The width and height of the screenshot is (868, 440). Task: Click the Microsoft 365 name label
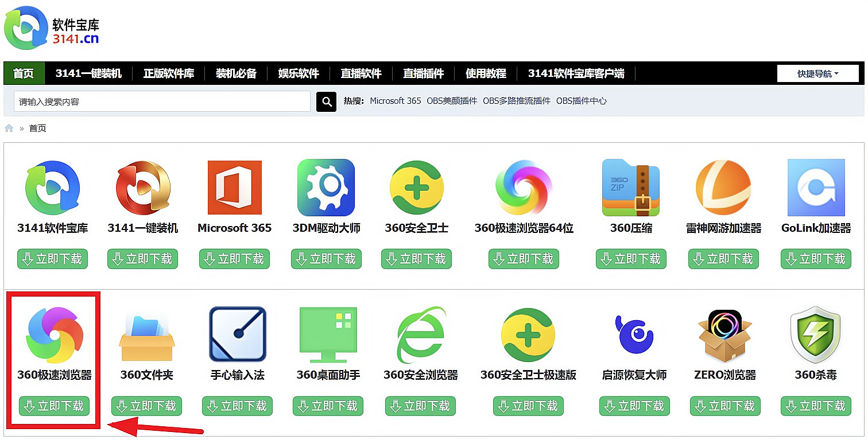pyautogui.click(x=234, y=228)
